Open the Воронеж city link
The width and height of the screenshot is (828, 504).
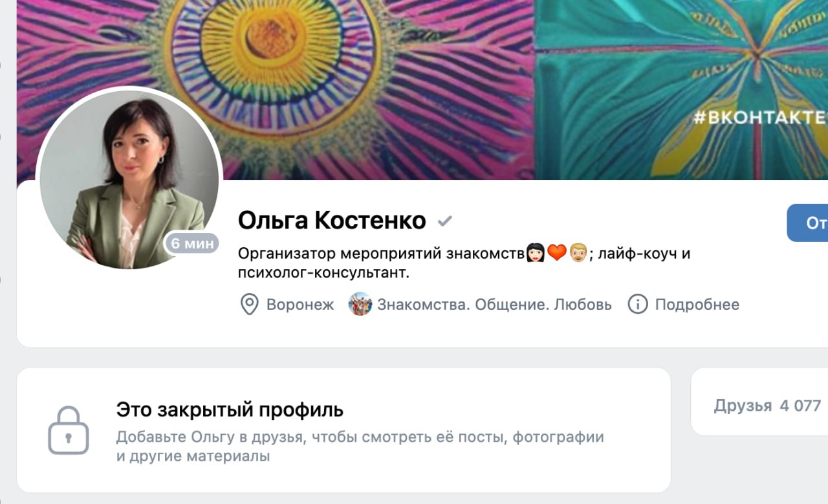tap(300, 304)
